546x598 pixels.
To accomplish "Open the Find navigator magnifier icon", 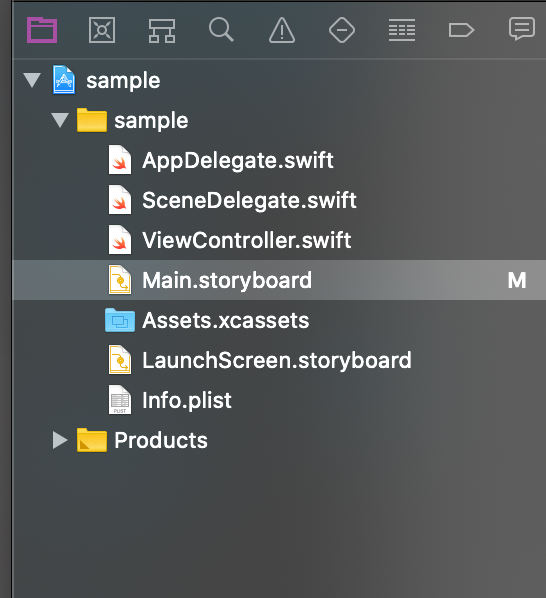I will [x=221, y=30].
